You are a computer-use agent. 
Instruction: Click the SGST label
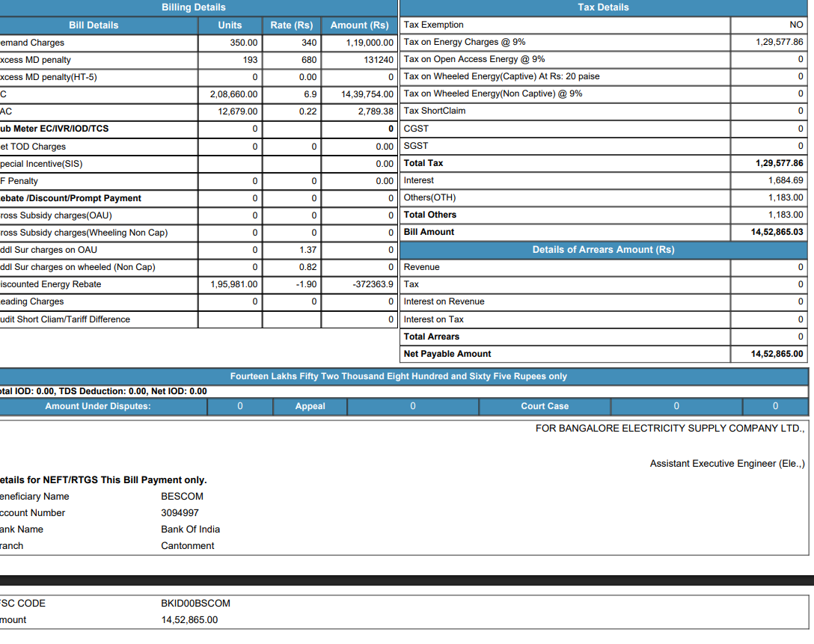click(x=416, y=146)
